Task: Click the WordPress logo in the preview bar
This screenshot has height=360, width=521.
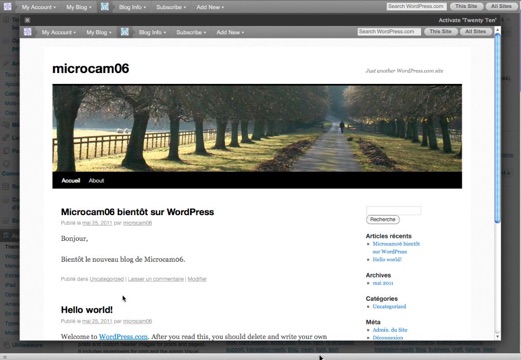Action: [x=28, y=32]
